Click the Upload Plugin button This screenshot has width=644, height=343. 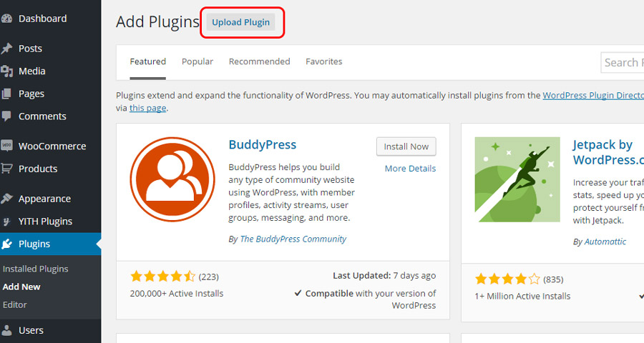[240, 22]
